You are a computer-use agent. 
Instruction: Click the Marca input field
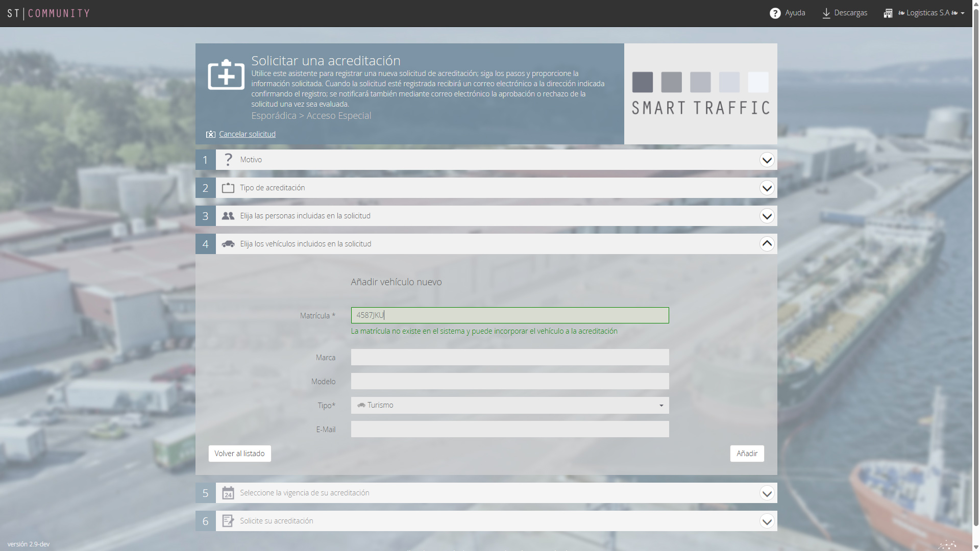point(510,357)
